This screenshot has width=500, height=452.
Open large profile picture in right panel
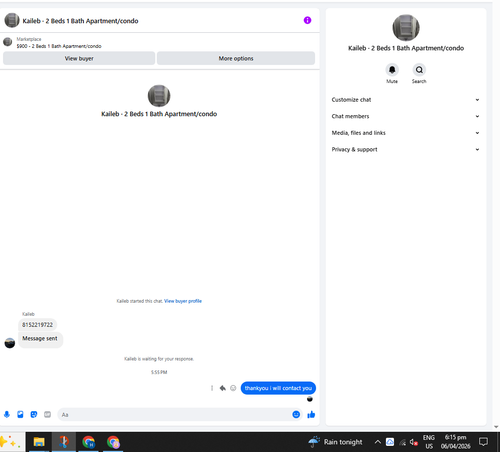pyautogui.click(x=406, y=28)
